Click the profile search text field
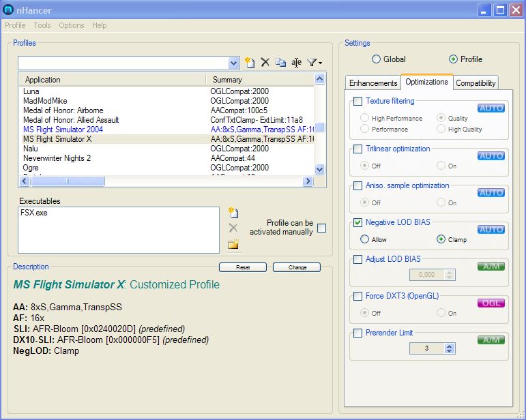Viewport: 526px width, 420px height. pos(123,63)
